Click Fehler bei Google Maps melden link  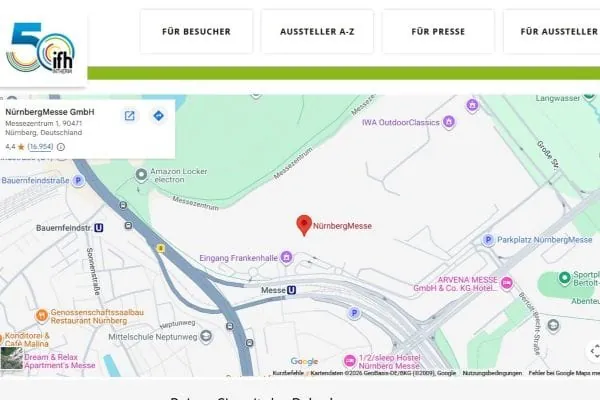(564, 373)
